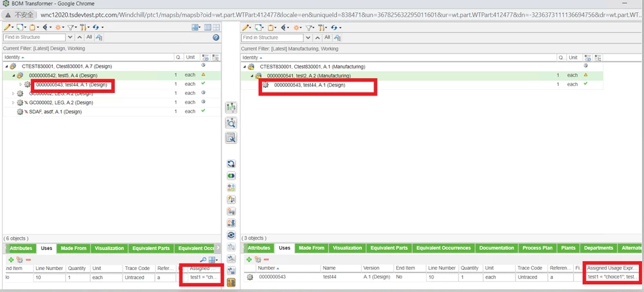Screen dimensions: 644x292
Task: Click the golden bottom icon in center strip
Action: (x=231, y=282)
